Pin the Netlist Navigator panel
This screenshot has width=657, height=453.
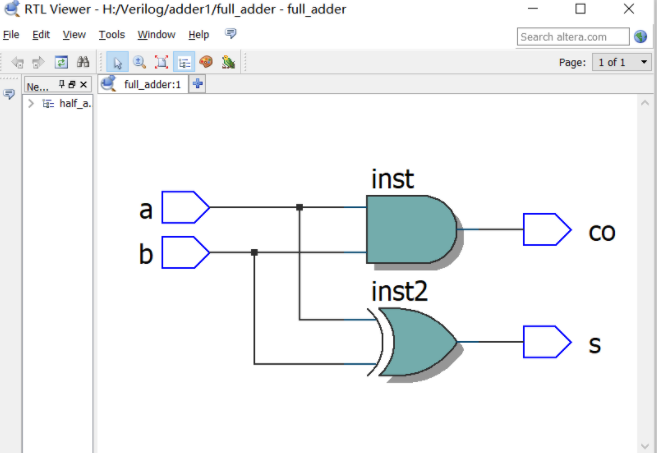click(61, 84)
